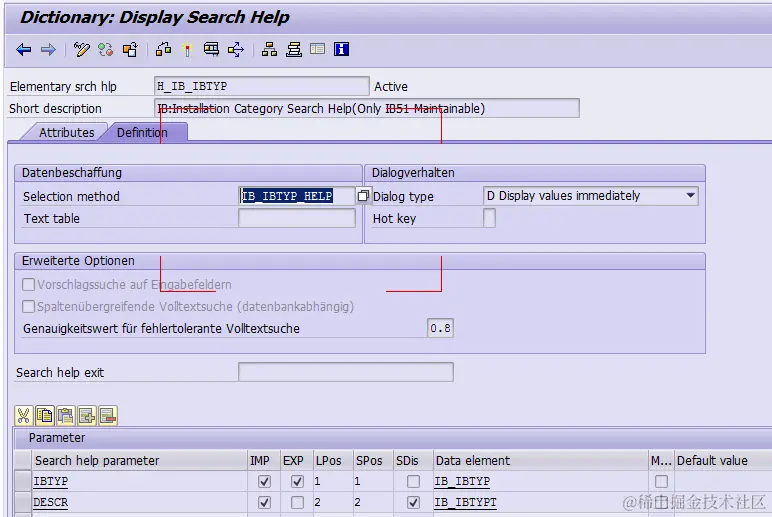
Task: Click the Text table input field
Action: [x=296, y=218]
